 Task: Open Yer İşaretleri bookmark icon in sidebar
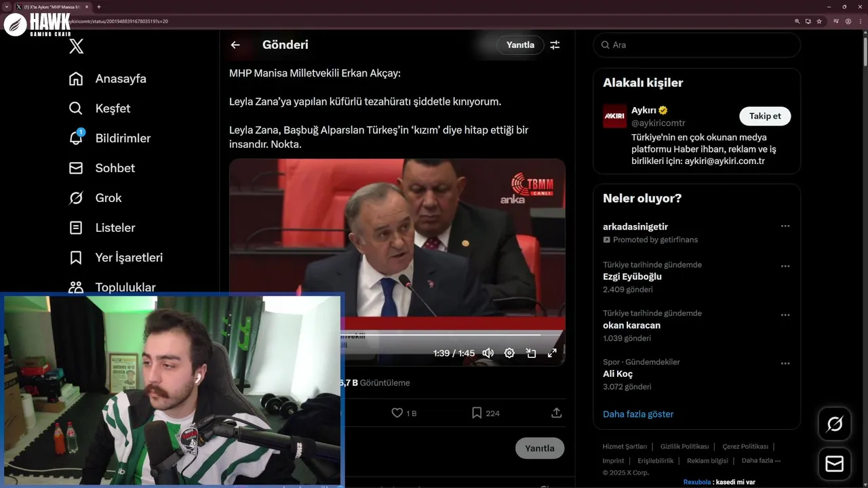[x=76, y=258]
